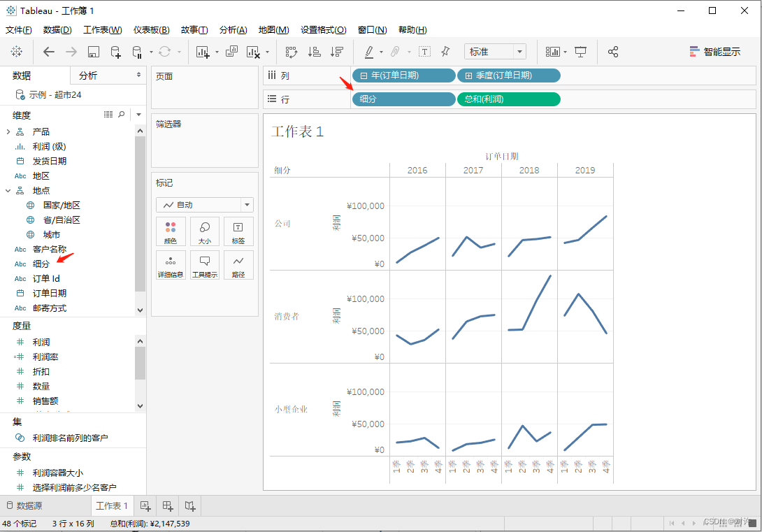The image size is (762, 532).
Task: Open the Path marks card
Action: tap(238, 265)
